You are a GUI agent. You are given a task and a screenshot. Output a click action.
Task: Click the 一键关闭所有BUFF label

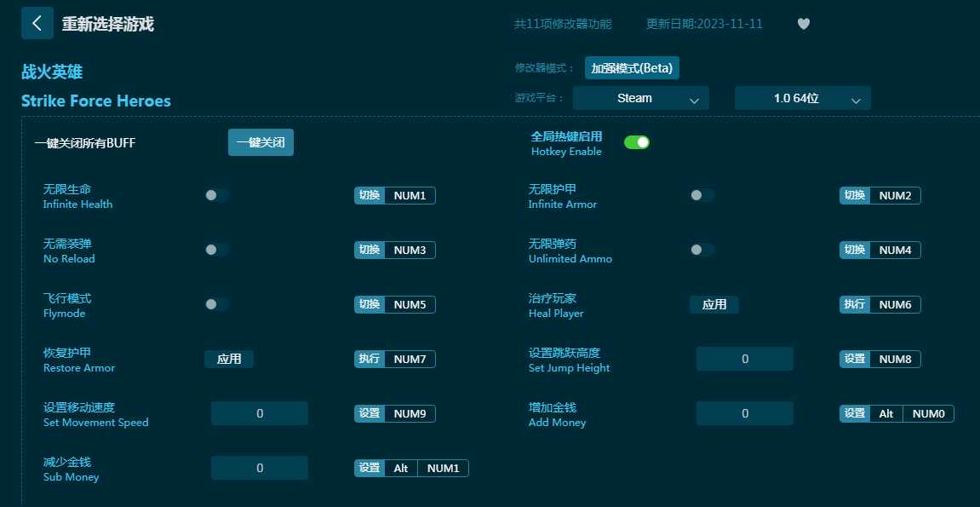click(85, 142)
